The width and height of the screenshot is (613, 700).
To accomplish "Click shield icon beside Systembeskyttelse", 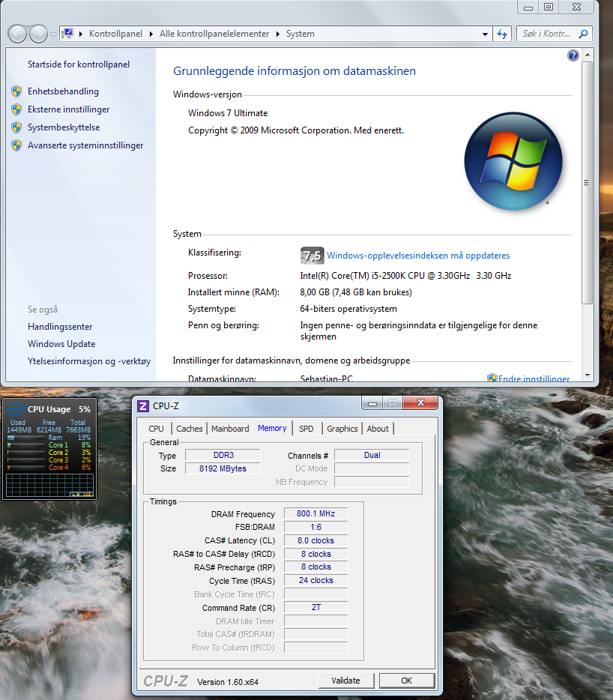I will click(x=16, y=127).
